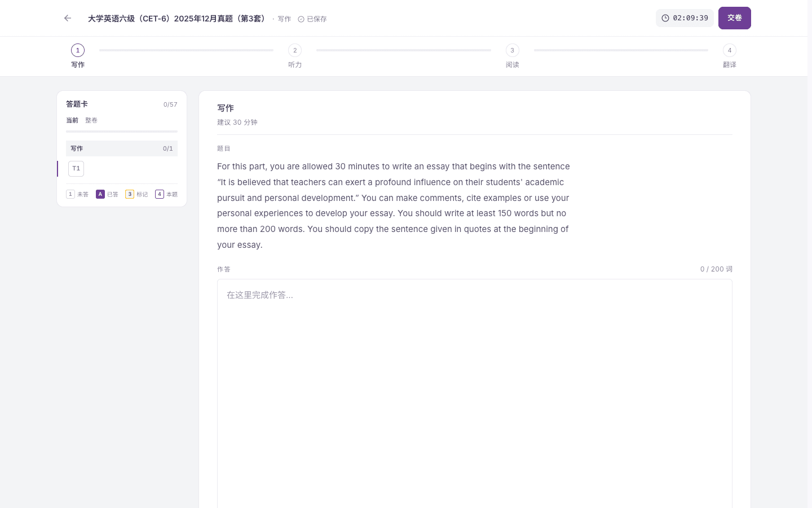812x508 pixels.
Task: Go back using the left arrow icon
Action: [68, 18]
